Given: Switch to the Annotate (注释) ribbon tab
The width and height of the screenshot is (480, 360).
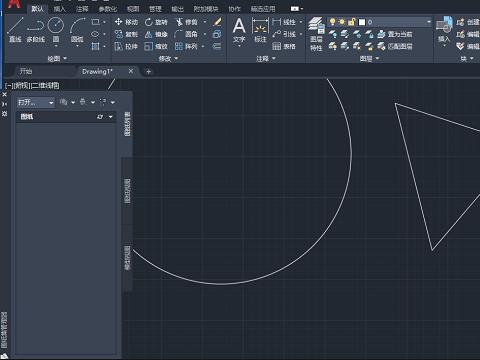Looking at the screenshot, I should pyautogui.click(x=82, y=9).
